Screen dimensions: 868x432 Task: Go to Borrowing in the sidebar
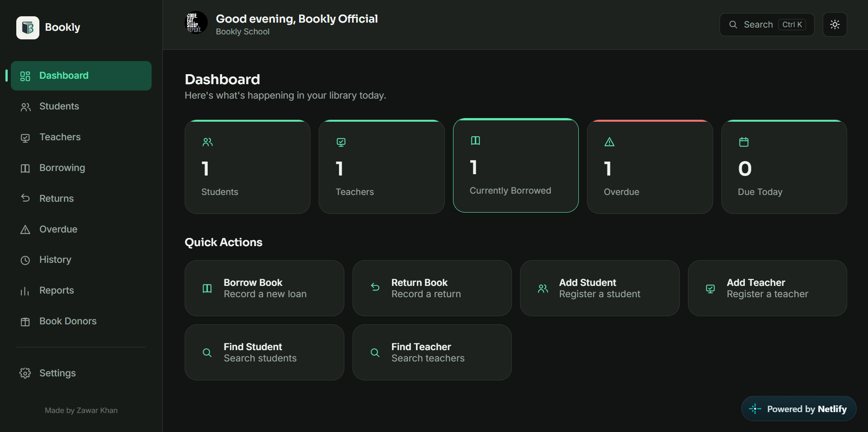point(81,168)
